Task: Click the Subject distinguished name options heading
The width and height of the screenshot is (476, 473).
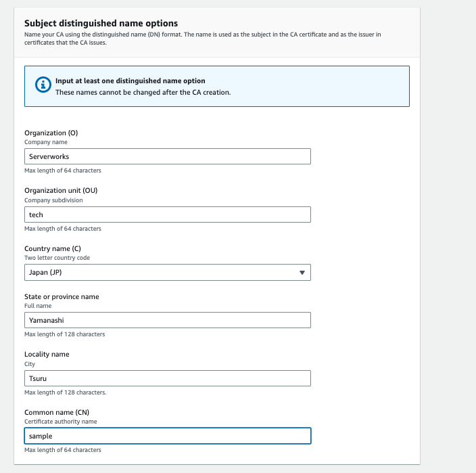Action: pyautogui.click(x=101, y=24)
